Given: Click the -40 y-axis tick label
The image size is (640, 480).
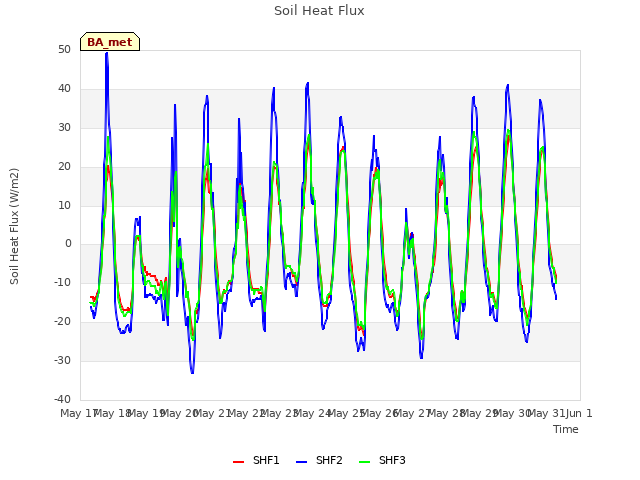Looking at the screenshot, I should pos(63,399).
